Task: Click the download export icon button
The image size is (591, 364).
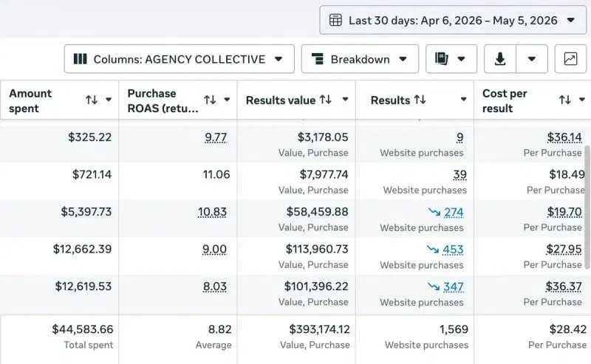Action: tap(500, 59)
